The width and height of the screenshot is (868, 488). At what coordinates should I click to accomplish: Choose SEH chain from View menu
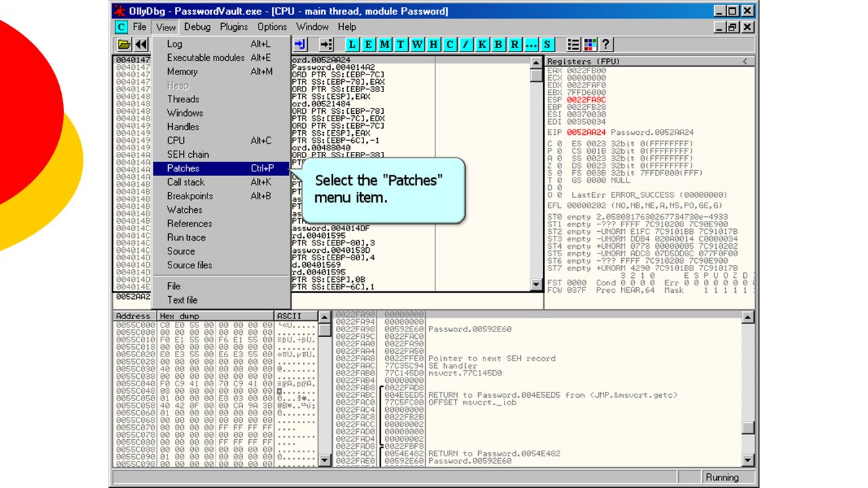click(x=221, y=155)
